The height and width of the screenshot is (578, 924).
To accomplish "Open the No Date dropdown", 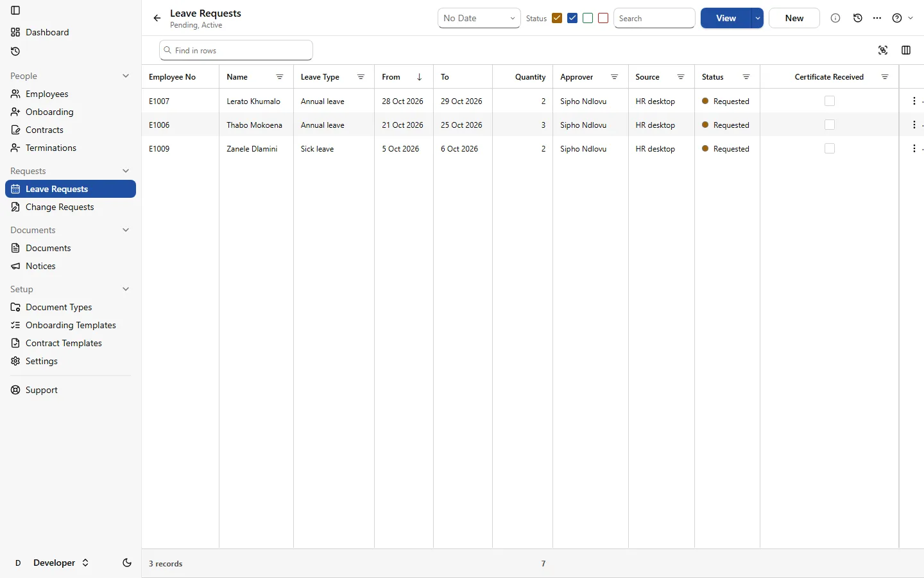I will click(479, 18).
